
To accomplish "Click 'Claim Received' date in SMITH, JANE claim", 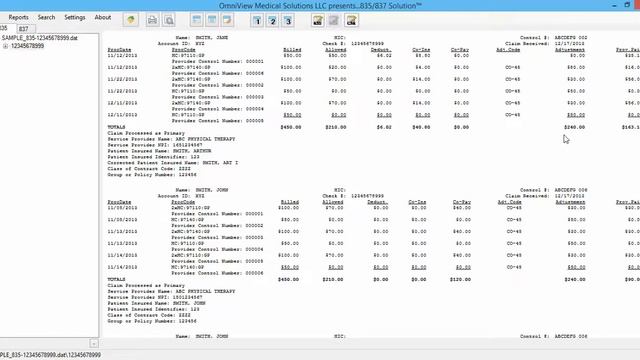I will 545,44.
